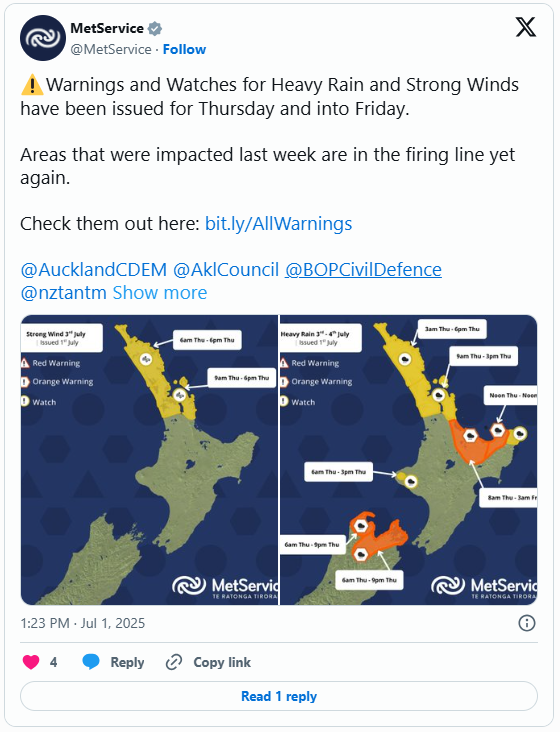Open the @AklCouncil mention
The width and height of the screenshot is (560, 732).
pos(226,270)
